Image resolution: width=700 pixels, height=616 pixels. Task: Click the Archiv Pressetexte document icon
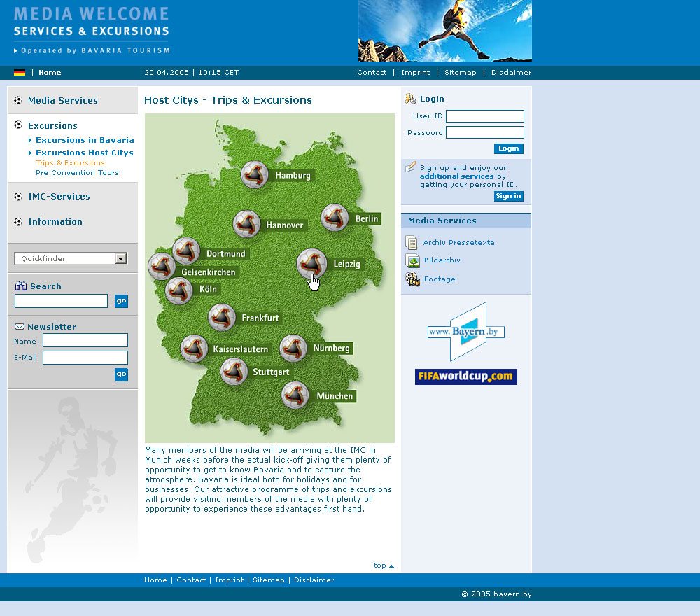pos(410,242)
